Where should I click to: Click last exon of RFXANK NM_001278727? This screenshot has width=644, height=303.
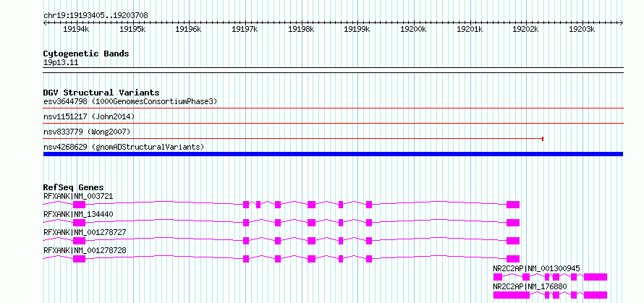click(x=513, y=241)
